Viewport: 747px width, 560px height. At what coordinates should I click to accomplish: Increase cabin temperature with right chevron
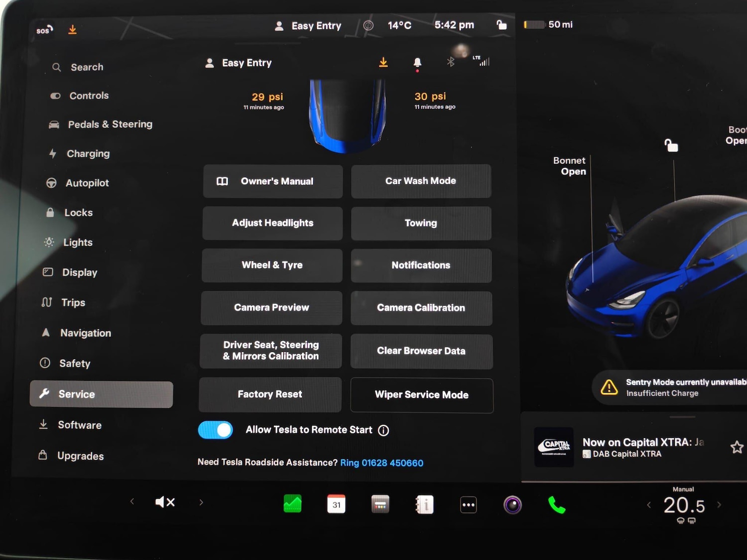coord(719,505)
